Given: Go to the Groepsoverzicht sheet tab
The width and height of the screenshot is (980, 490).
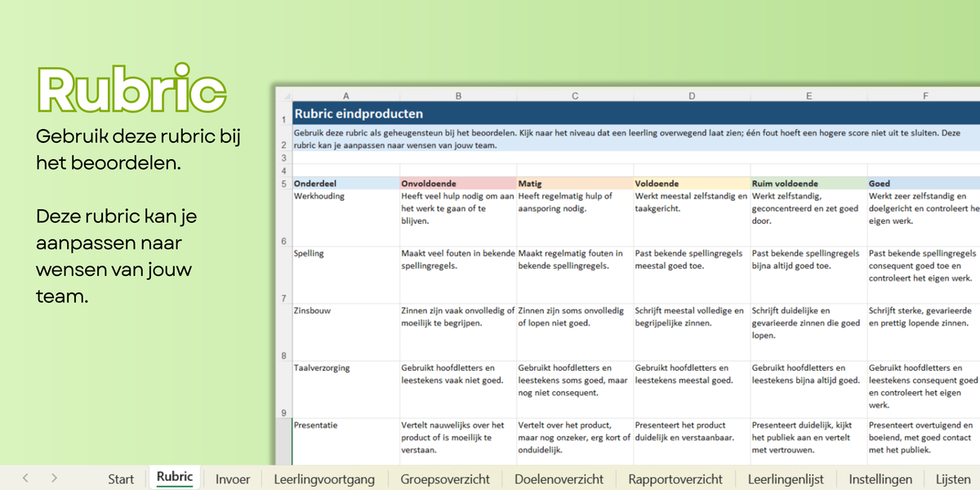Looking at the screenshot, I should (445, 479).
